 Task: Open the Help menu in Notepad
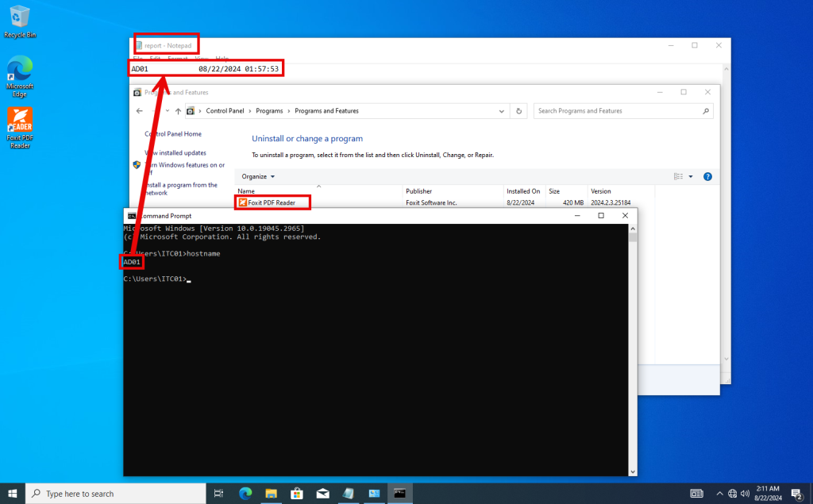click(x=220, y=59)
